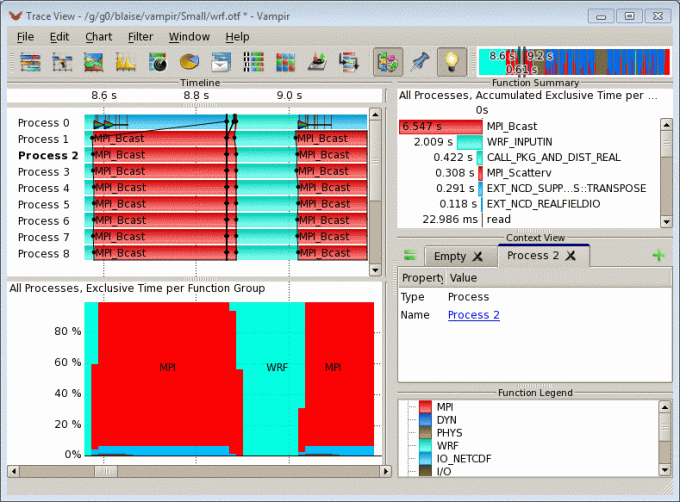Click the horizontal scrollbar thumb

pyautogui.click(x=106, y=471)
